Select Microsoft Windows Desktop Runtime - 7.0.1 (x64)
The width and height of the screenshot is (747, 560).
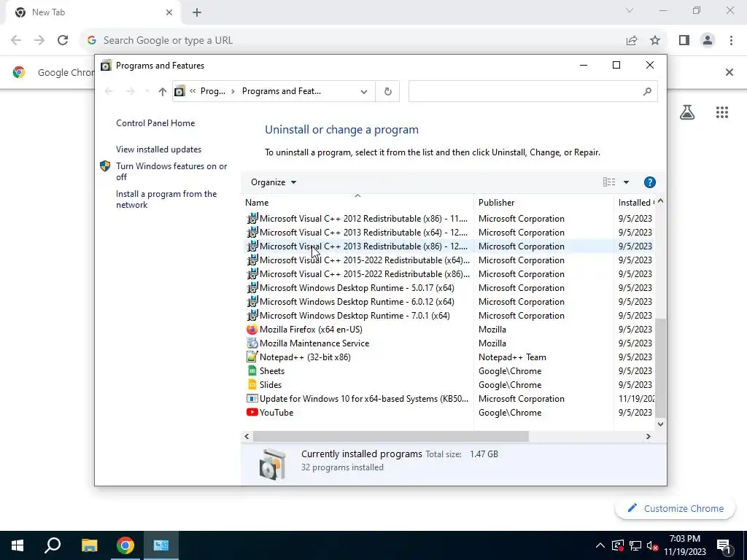(355, 315)
